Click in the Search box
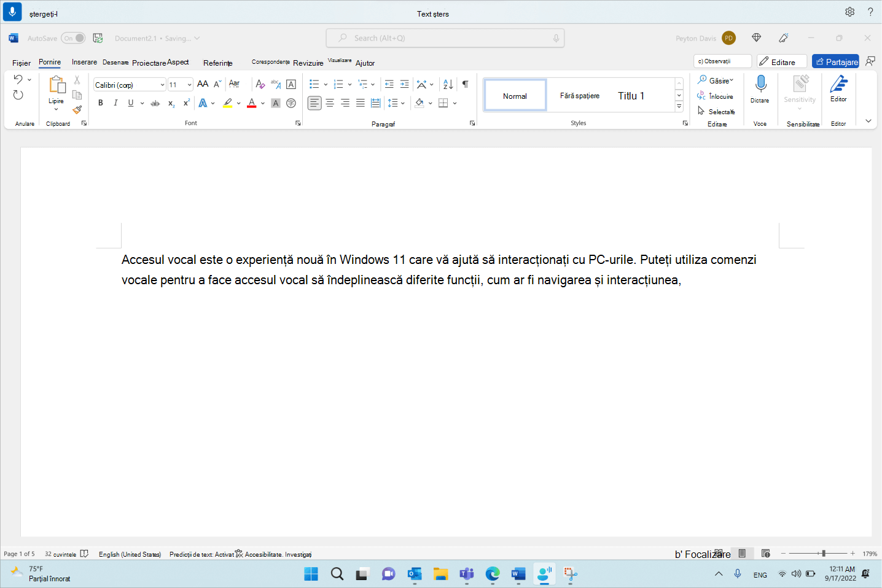882x588 pixels. pyautogui.click(x=445, y=38)
